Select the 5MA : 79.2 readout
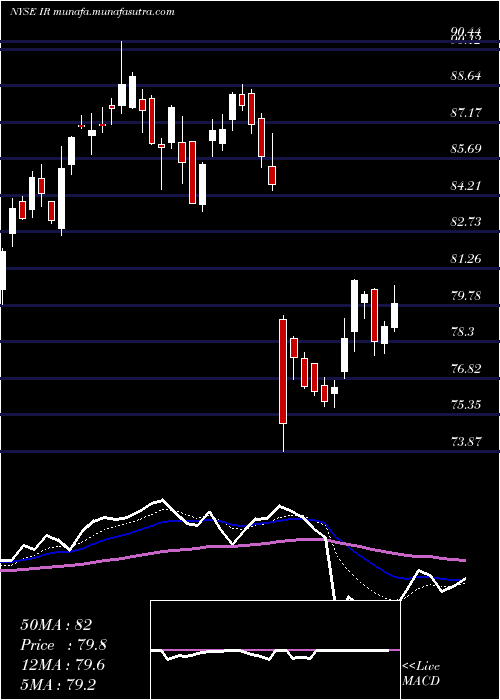500x700 pixels. click(58, 684)
